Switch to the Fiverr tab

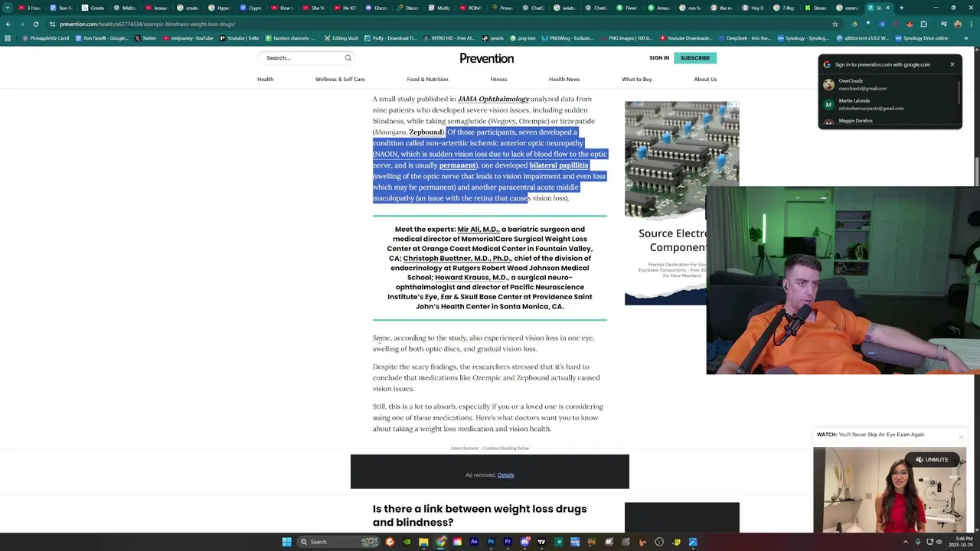(627, 8)
